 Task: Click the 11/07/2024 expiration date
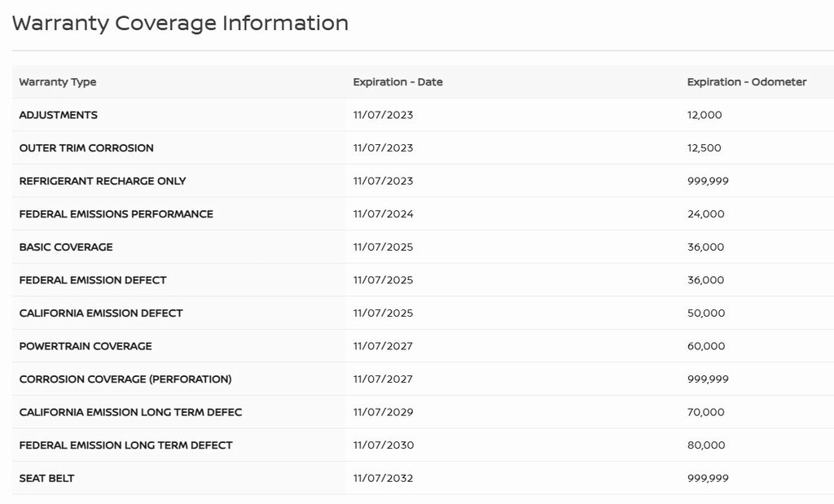point(383,214)
